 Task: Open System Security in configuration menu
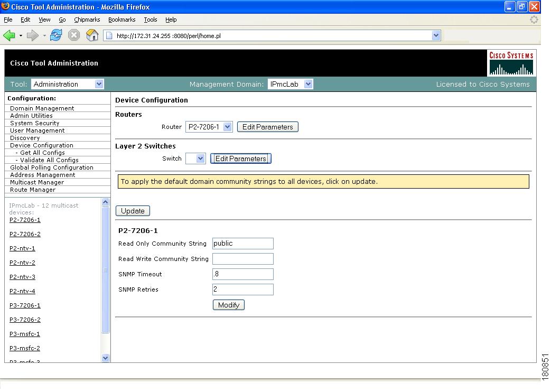pos(34,123)
